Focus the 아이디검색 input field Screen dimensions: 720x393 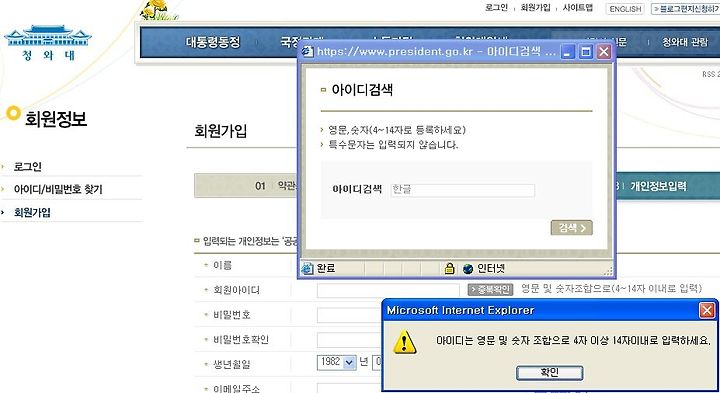click(x=462, y=190)
